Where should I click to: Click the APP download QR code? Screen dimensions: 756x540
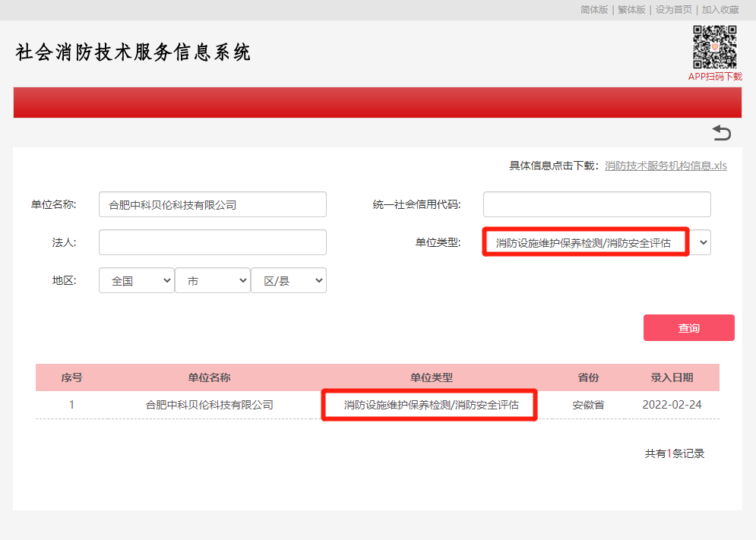click(715, 47)
